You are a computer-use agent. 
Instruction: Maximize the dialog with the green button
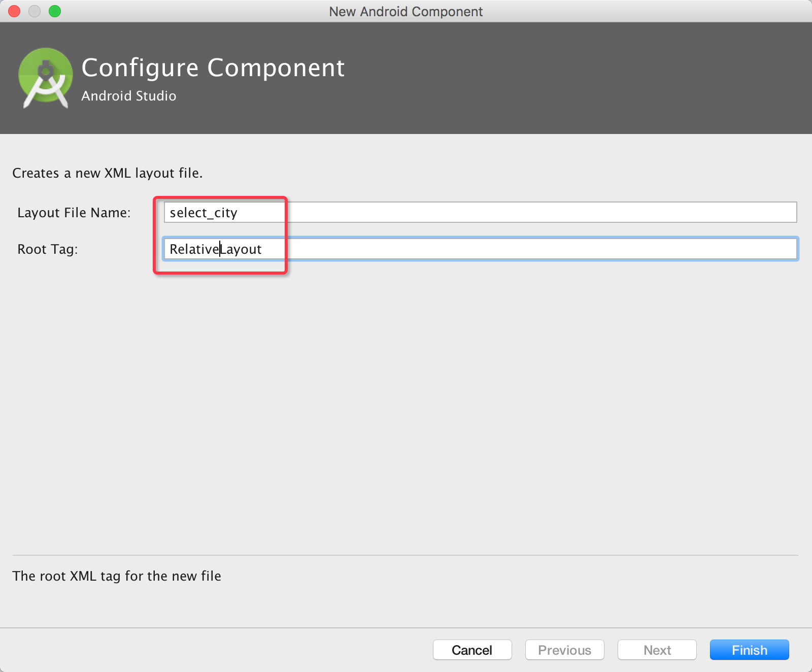point(55,11)
